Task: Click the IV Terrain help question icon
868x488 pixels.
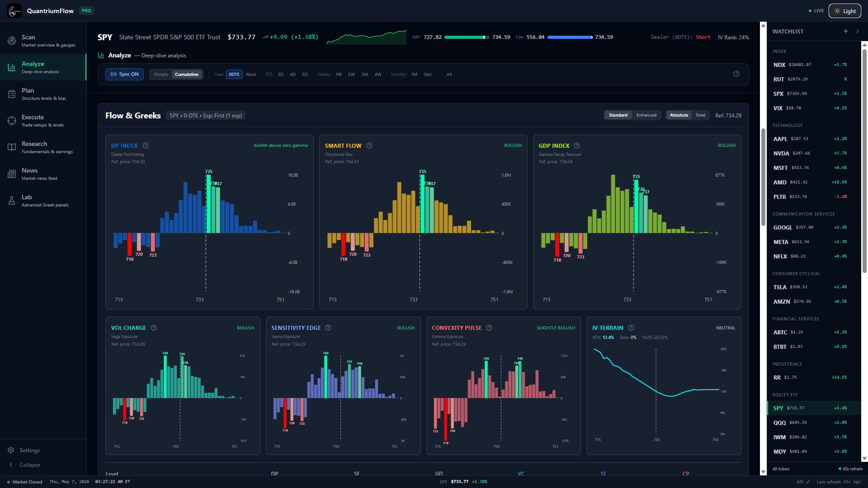Action: 631,328
